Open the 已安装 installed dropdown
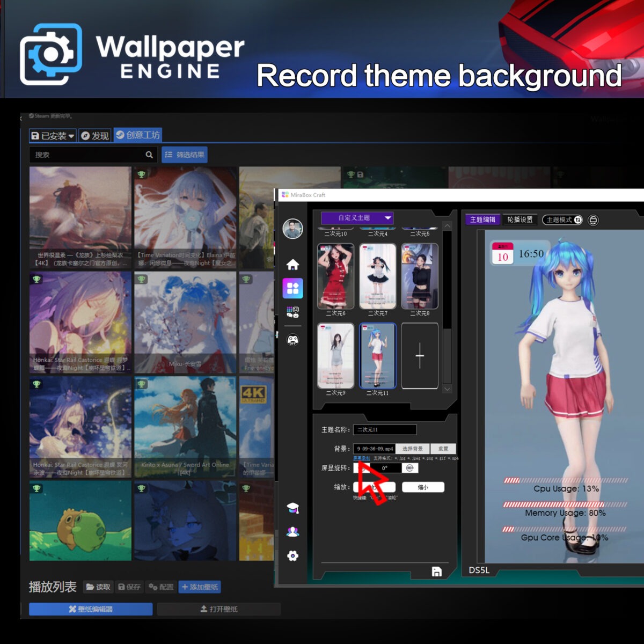Image resolution: width=644 pixels, height=644 pixels. tap(53, 136)
